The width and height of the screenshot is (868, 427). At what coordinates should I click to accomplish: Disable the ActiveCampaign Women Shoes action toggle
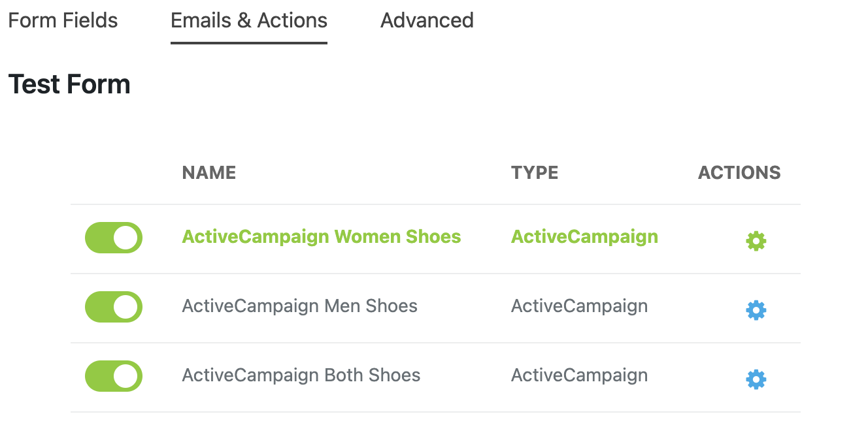coord(114,238)
